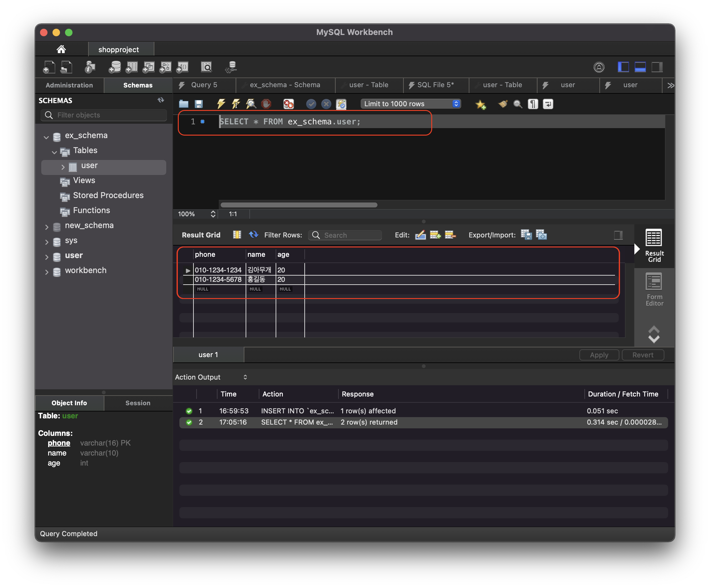This screenshot has height=588, width=710.
Task: Expand the new_schema schema node
Action: tap(47, 227)
